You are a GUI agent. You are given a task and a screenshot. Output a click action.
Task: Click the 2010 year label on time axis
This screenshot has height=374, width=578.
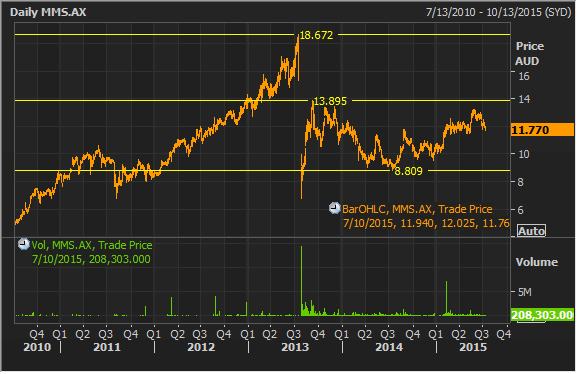[x=37, y=347]
